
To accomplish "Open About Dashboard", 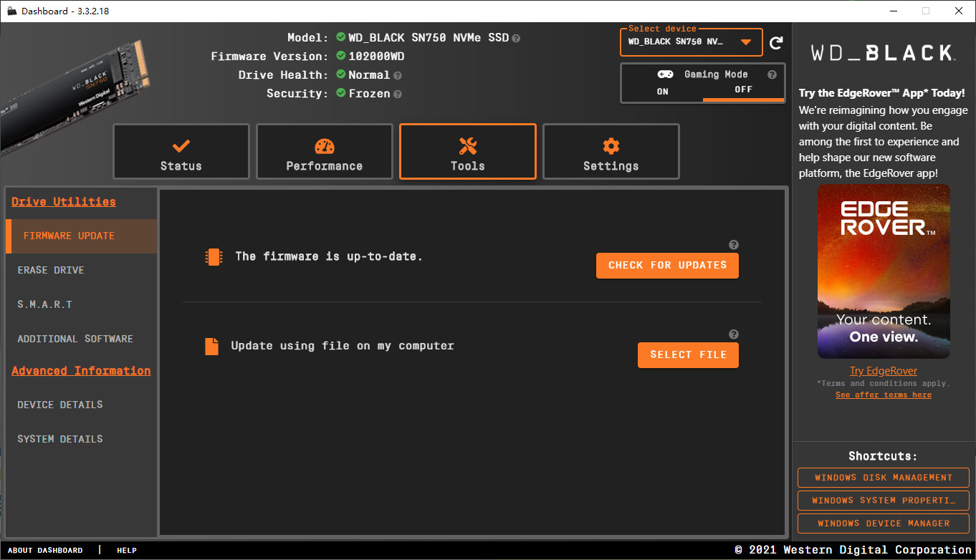I will pyautogui.click(x=45, y=551).
